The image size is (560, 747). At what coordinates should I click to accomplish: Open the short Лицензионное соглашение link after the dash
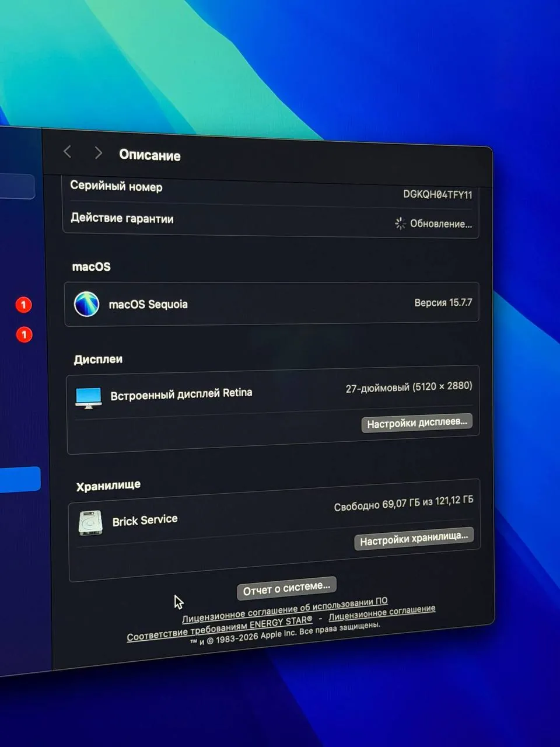pos(382,613)
